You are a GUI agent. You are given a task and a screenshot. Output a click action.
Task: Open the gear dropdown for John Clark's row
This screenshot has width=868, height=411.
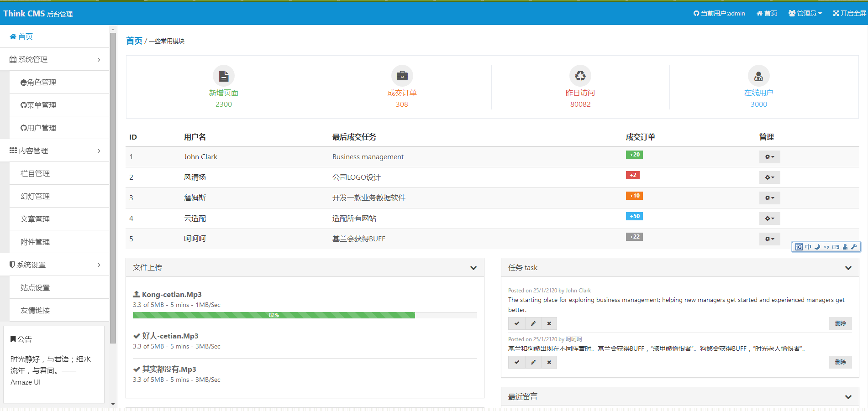pyautogui.click(x=770, y=157)
